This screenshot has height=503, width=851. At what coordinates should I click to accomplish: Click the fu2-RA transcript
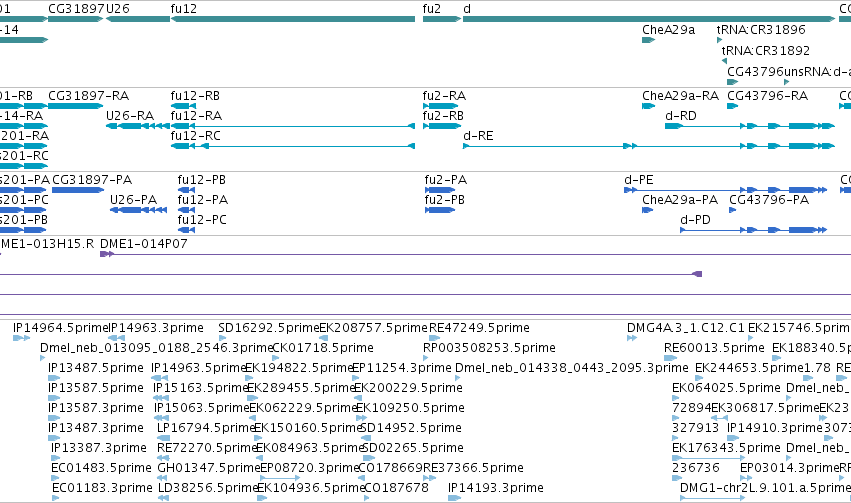click(x=441, y=106)
